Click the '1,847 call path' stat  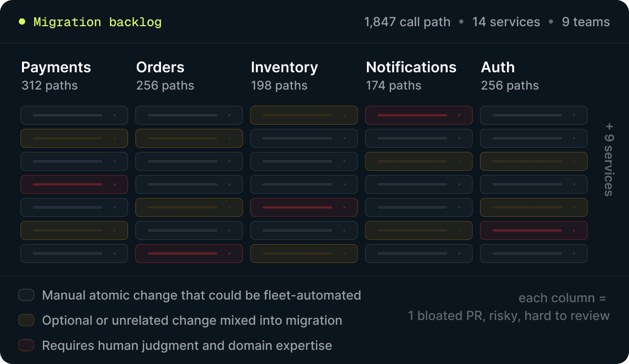pyautogui.click(x=407, y=22)
